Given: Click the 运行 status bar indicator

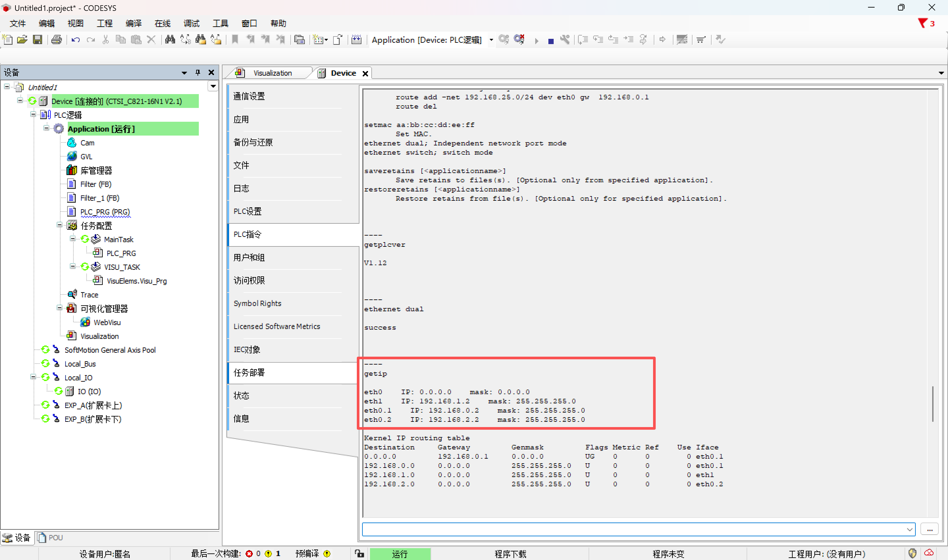Looking at the screenshot, I should pyautogui.click(x=400, y=554).
